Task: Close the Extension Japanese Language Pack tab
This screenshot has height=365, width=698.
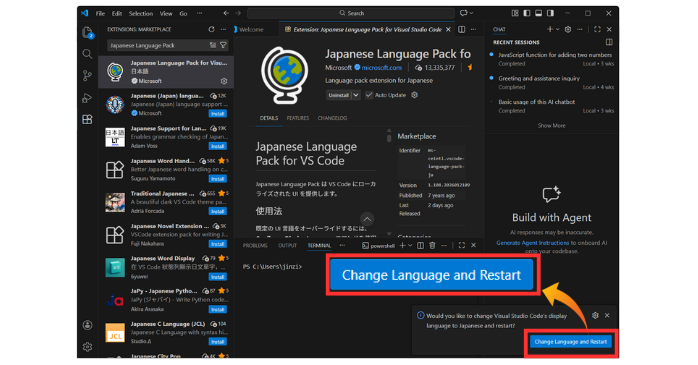Action: [448, 29]
